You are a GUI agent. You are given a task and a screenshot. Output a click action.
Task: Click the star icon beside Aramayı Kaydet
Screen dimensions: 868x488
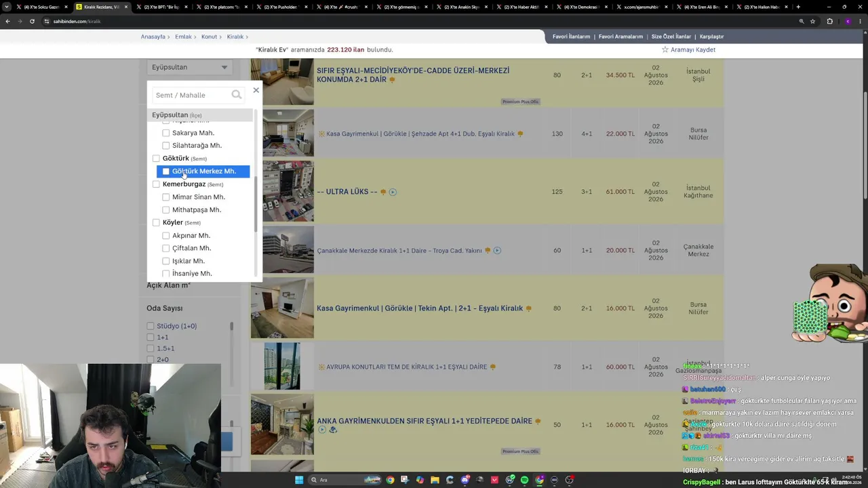(665, 49)
